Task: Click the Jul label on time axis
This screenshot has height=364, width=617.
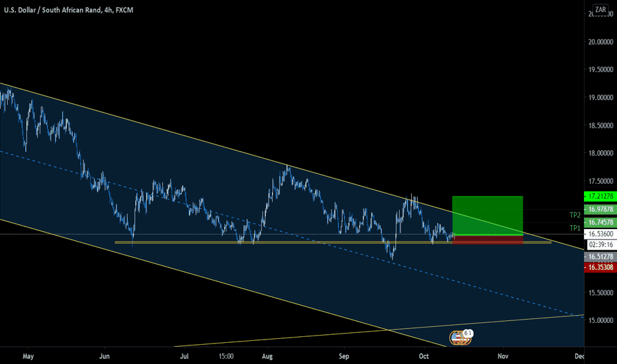Action: pos(184,356)
